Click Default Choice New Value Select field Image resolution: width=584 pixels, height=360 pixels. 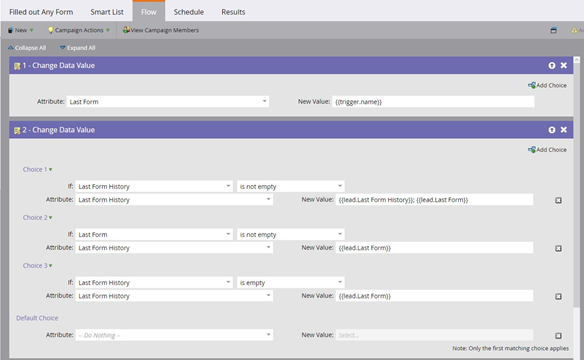pyautogui.click(x=434, y=335)
